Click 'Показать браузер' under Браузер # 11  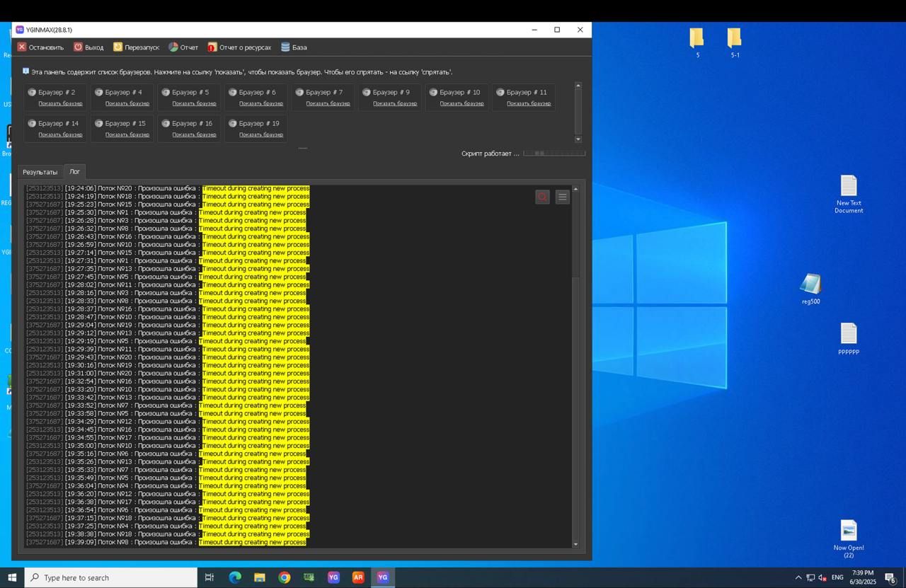tap(529, 103)
